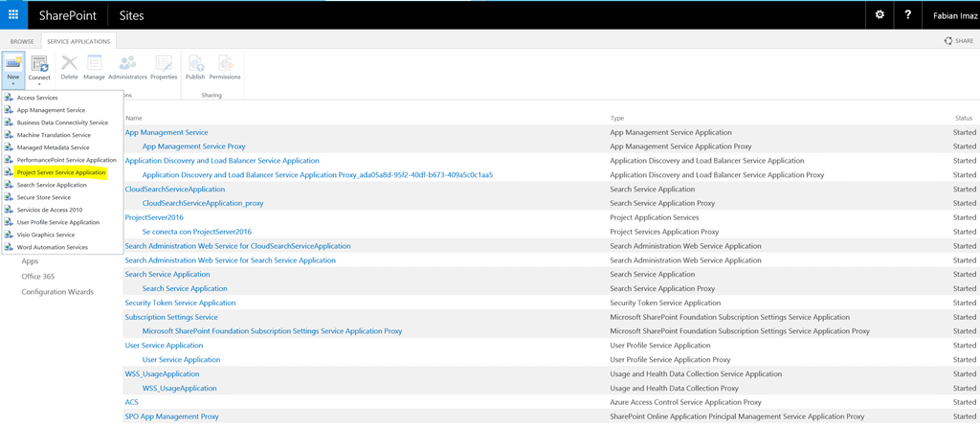Open Configuration Wizards navigation link
This screenshot has height=427, width=980.
click(57, 292)
